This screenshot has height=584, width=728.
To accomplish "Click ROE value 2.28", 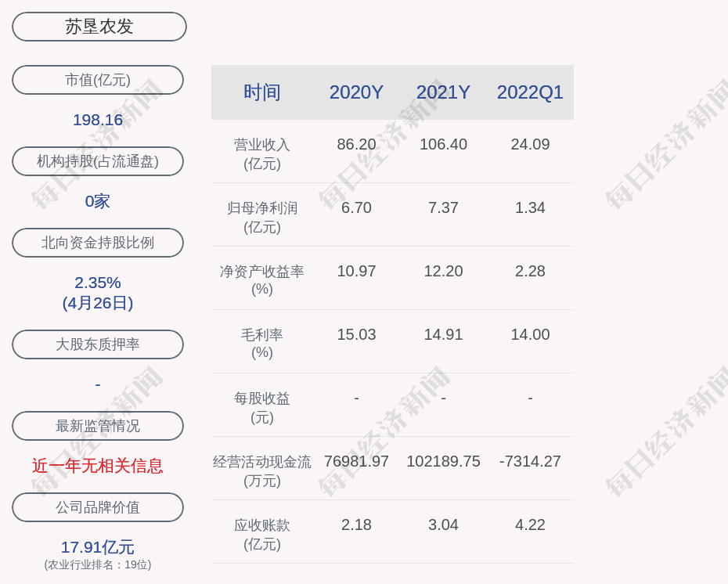I will pos(530,271).
